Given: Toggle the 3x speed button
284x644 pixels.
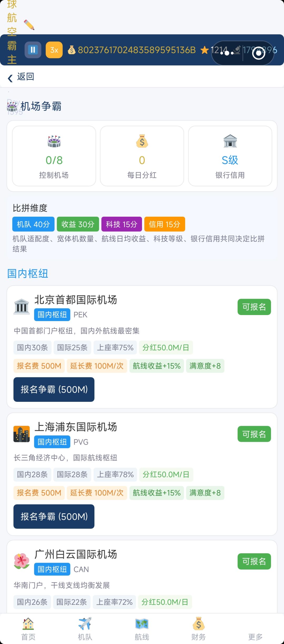Looking at the screenshot, I should [54, 50].
